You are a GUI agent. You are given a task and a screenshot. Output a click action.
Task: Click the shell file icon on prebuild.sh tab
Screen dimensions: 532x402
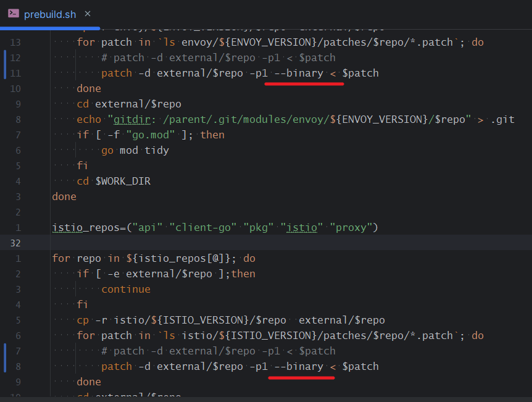(x=13, y=14)
